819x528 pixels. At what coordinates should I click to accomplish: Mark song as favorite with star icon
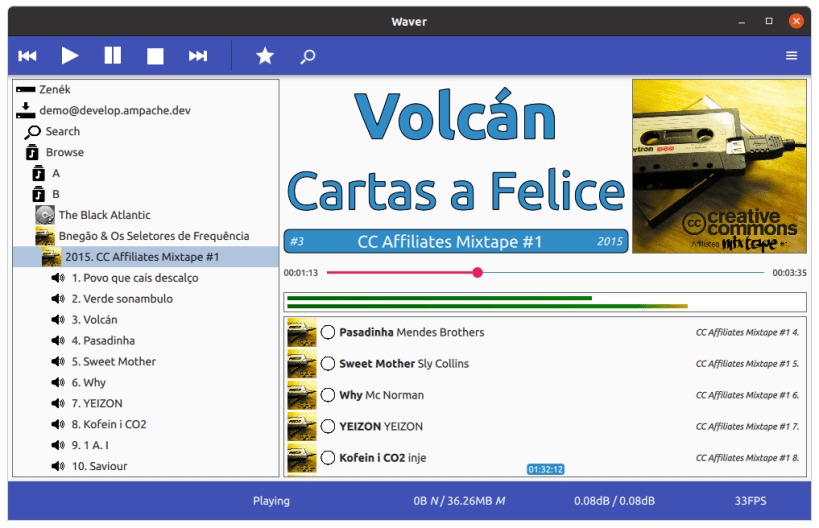[x=265, y=55]
